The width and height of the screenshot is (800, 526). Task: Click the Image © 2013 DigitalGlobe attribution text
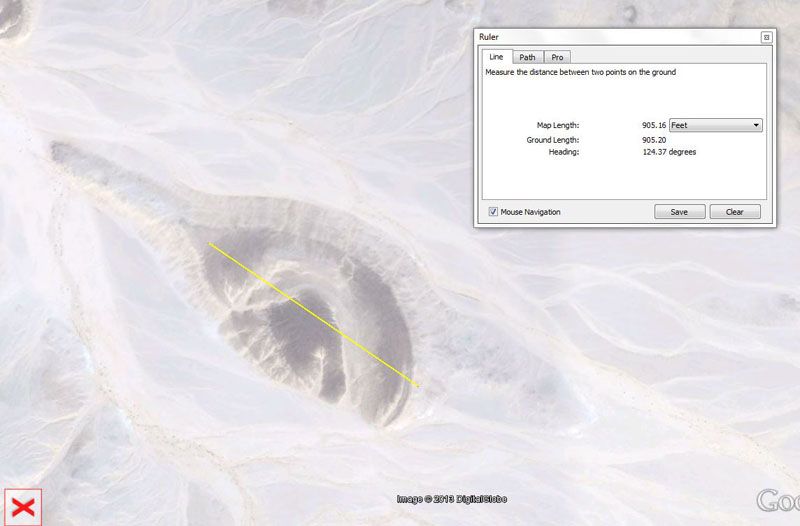[452, 499]
